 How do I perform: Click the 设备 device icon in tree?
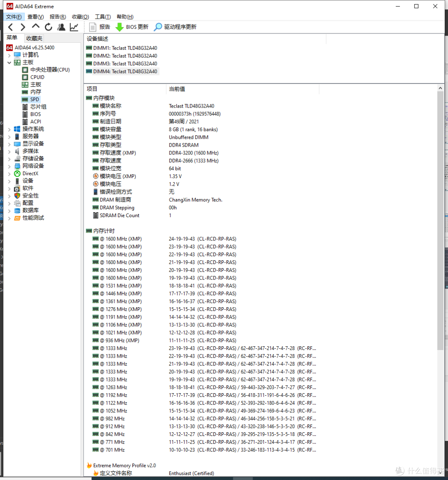pos(17,181)
